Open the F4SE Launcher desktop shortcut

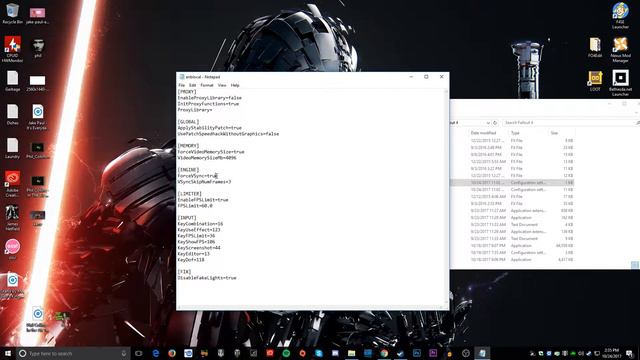(x=620, y=16)
